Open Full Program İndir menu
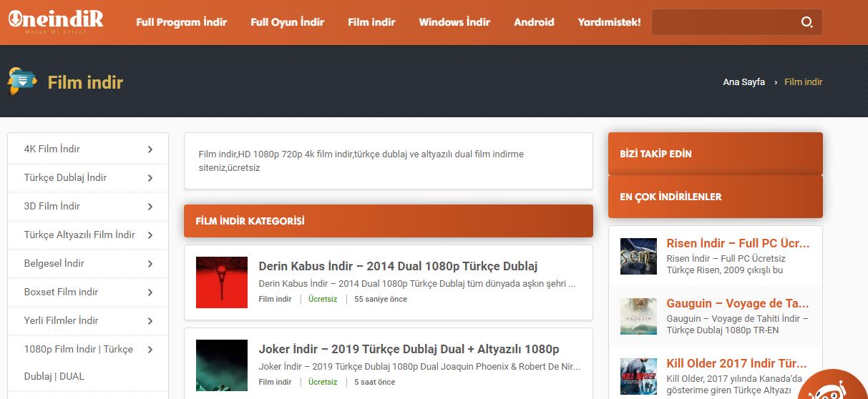868x399 pixels. pyautogui.click(x=182, y=22)
